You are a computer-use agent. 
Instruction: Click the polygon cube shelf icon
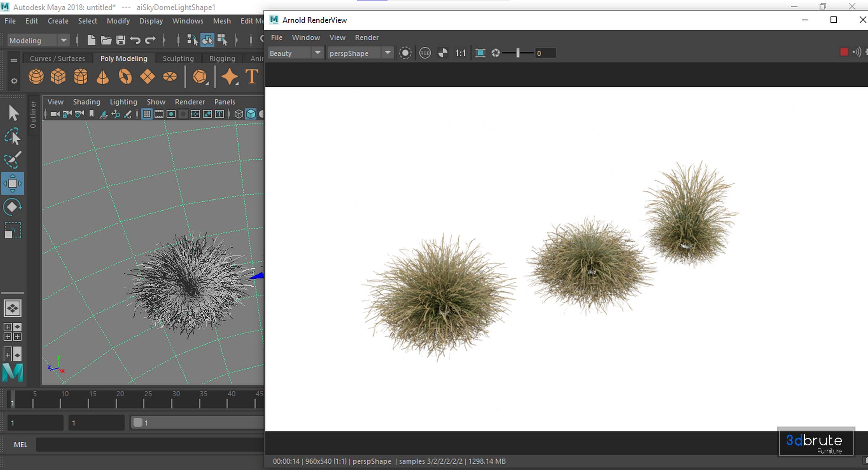(x=58, y=76)
